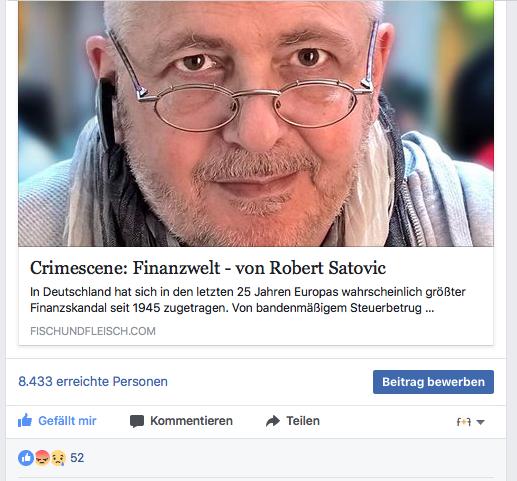Click the f+f page identity icon
517x481 pixels.
(x=464, y=422)
